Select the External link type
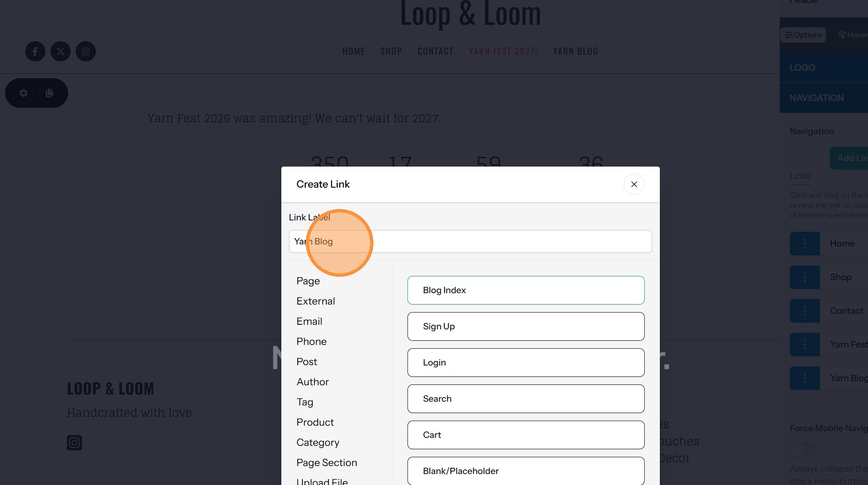Image resolution: width=868 pixels, height=485 pixels. [x=315, y=301]
